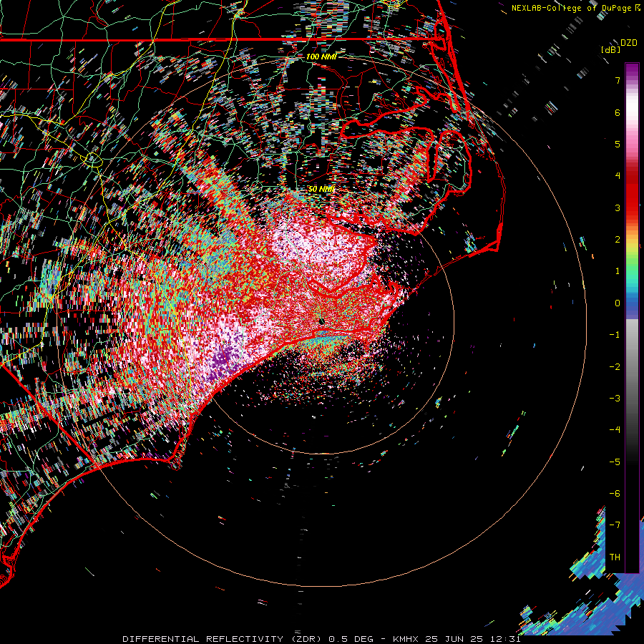Click the scale value 4 on legend

pyautogui.click(x=618, y=176)
